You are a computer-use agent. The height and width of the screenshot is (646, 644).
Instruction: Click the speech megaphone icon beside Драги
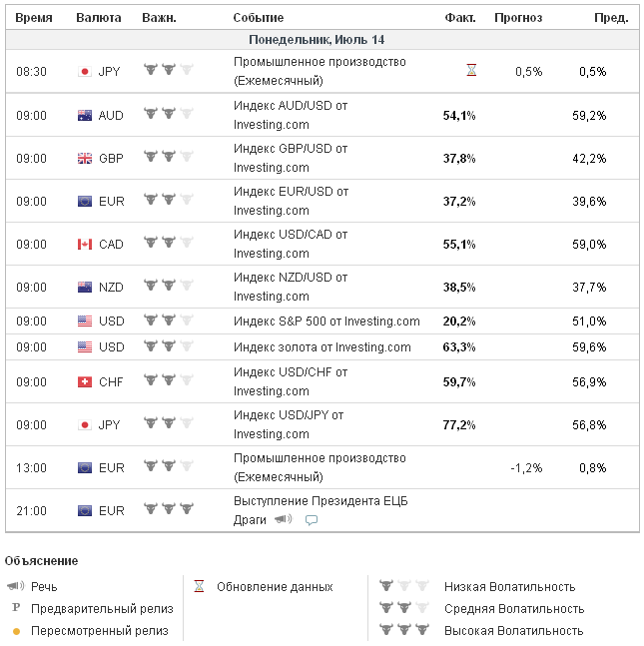click(x=284, y=519)
